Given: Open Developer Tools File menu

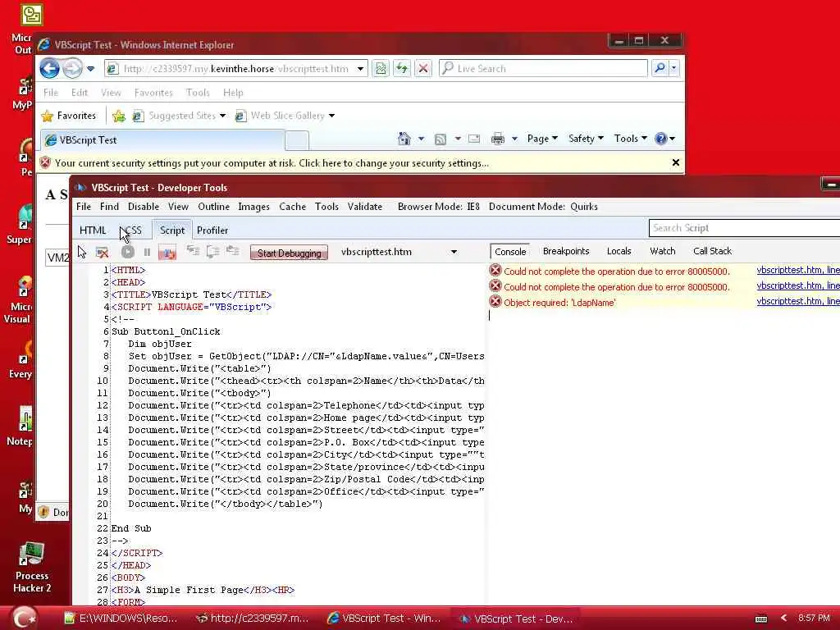Looking at the screenshot, I should click(x=84, y=207).
